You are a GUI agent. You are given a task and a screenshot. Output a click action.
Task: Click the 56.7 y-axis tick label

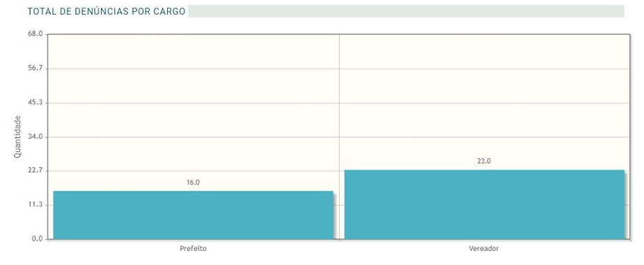[x=36, y=68]
